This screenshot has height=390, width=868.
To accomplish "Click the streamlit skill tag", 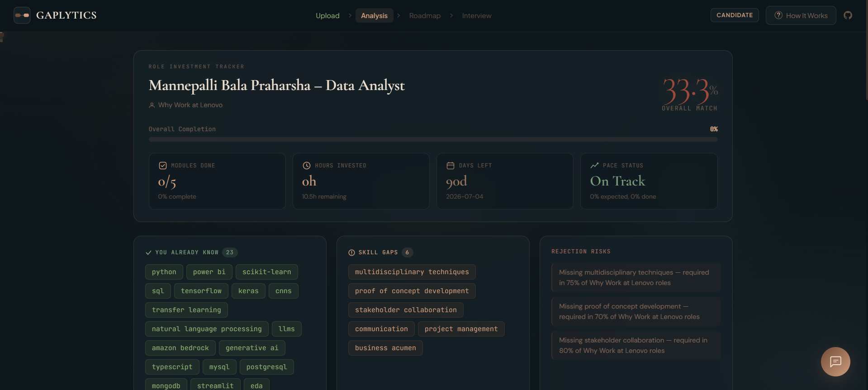I will click(215, 385).
